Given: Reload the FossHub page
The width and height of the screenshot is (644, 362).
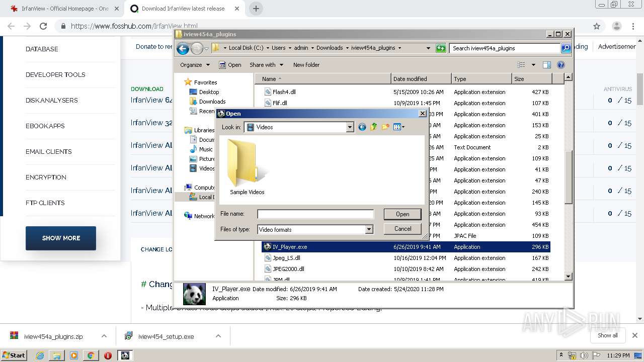Looking at the screenshot, I should (x=43, y=26).
